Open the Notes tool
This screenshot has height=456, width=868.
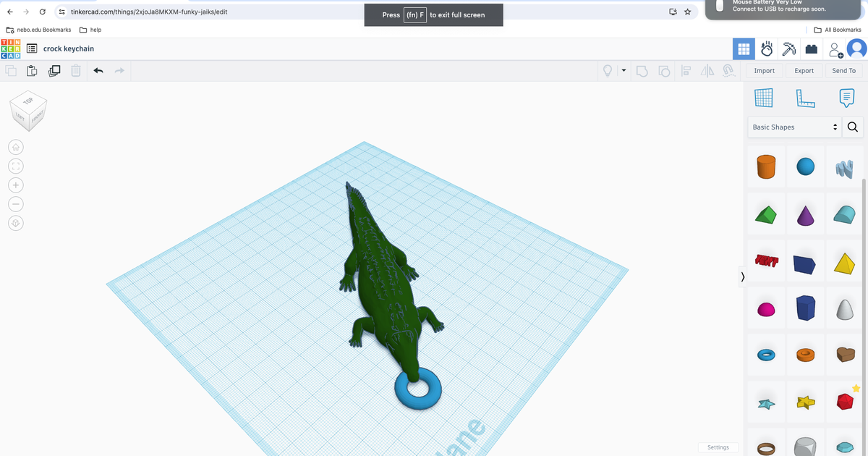click(846, 98)
